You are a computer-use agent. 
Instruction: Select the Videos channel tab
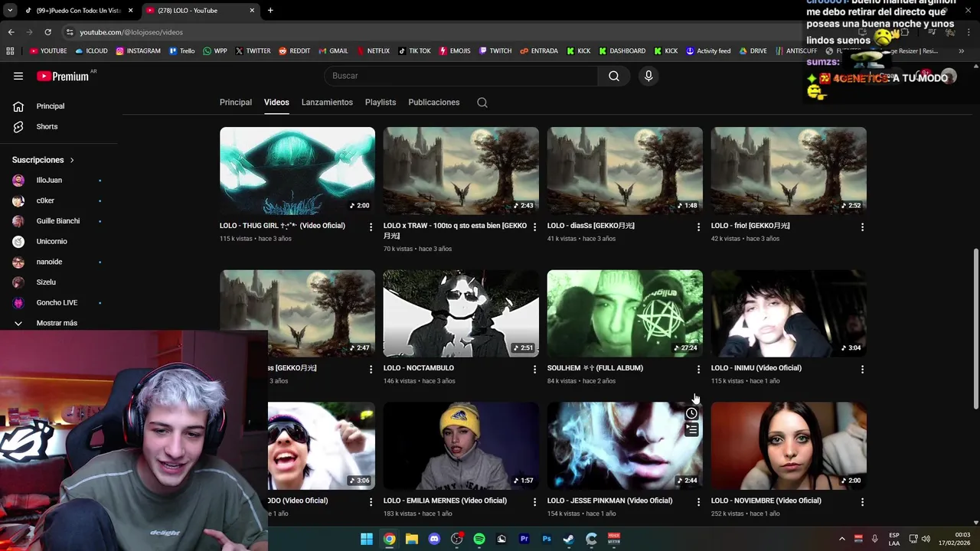coord(276,103)
